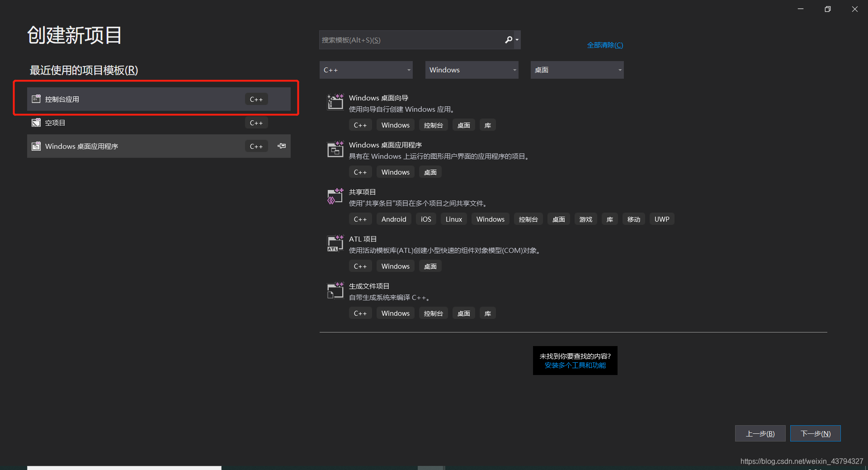Close the create project window
This screenshot has height=470, width=868.
pyautogui.click(x=855, y=9)
